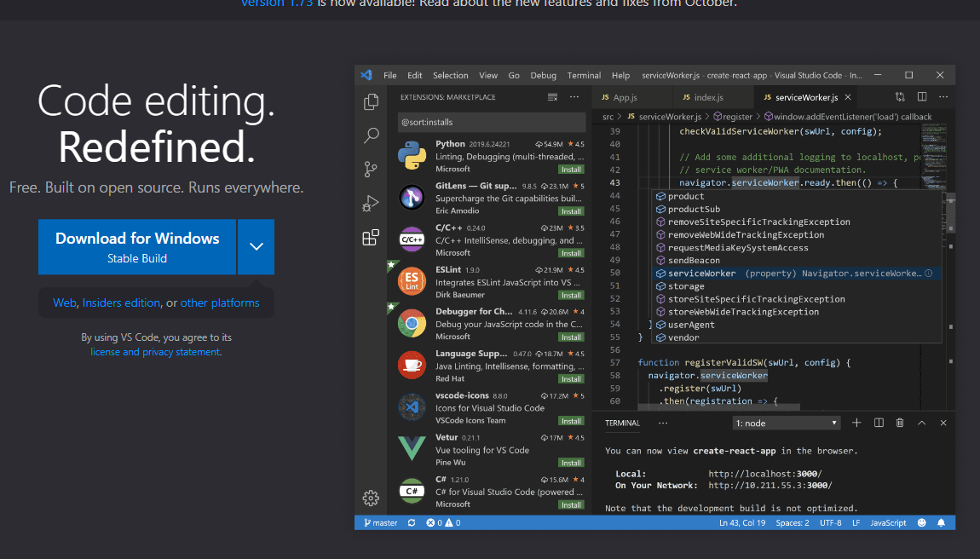Open the Search magnifier in activity bar
The height and width of the screenshot is (559, 980).
[x=372, y=135]
